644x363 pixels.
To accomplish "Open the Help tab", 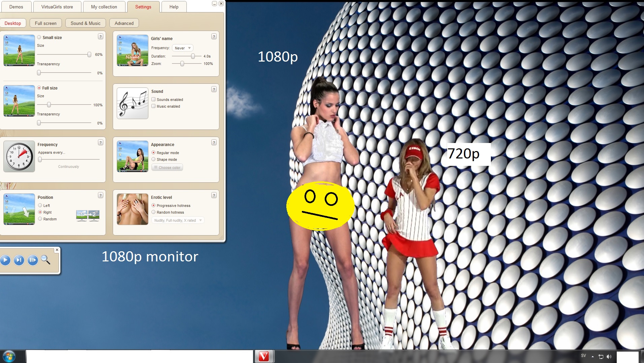I will point(174,7).
